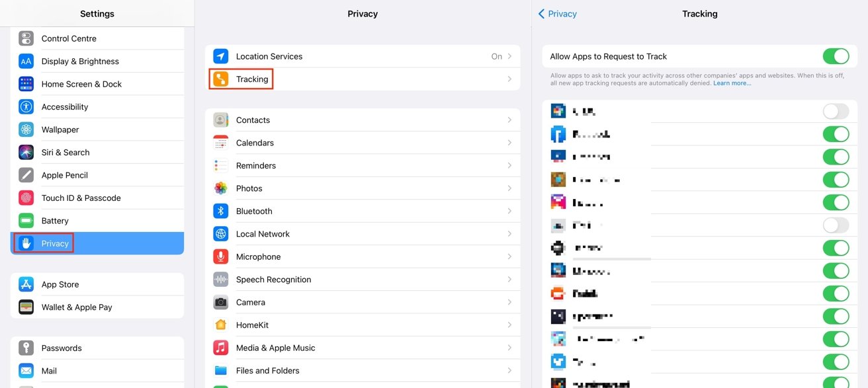Tap the Reminders list icon

(x=221, y=166)
